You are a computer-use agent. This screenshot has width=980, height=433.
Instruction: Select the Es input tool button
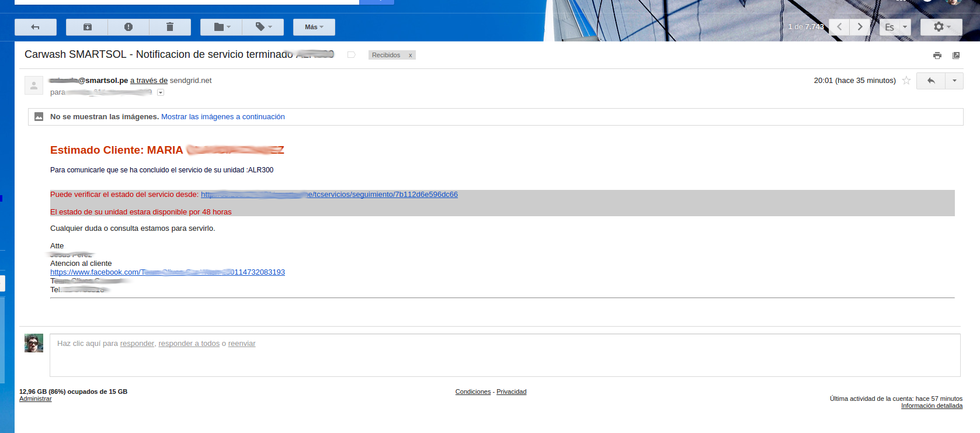(x=889, y=27)
